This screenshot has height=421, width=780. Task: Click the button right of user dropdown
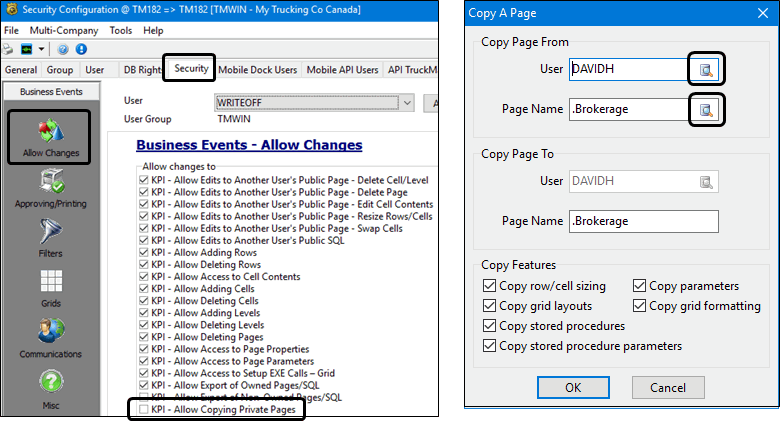[x=431, y=103]
